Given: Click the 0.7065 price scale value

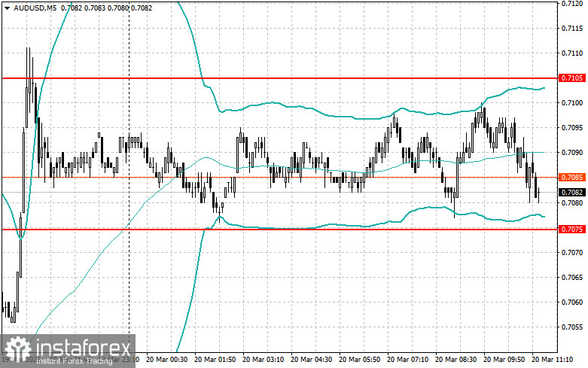Looking at the screenshot, I should (572, 277).
